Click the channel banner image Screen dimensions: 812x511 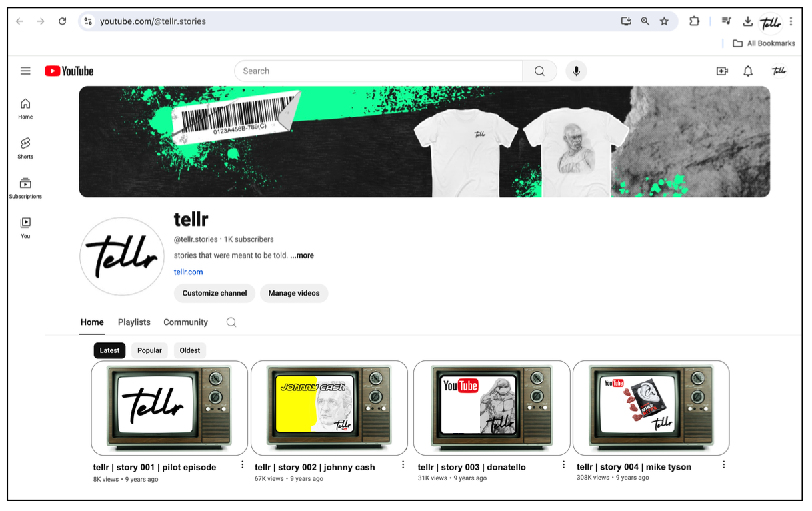(x=424, y=141)
